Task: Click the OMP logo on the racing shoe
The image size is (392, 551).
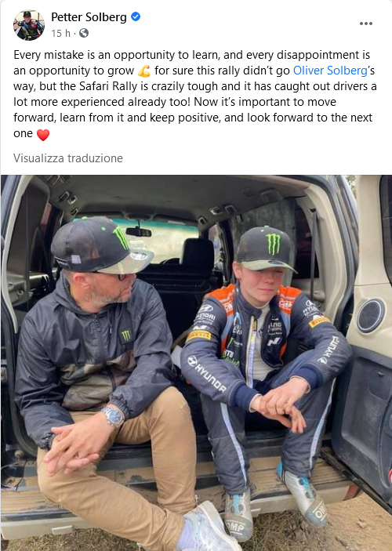Action: pyautogui.click(x=237, y=527)
